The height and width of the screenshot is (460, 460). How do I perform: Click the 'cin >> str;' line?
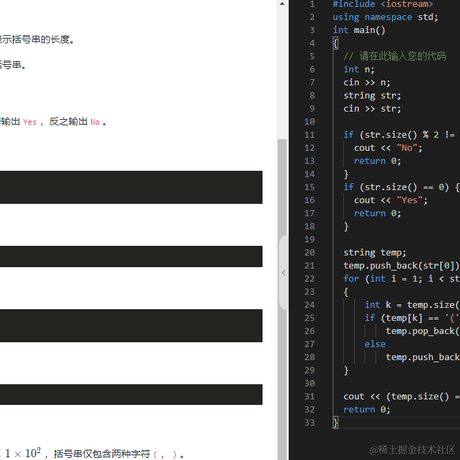pyautogui.click(x=372, y=108)
